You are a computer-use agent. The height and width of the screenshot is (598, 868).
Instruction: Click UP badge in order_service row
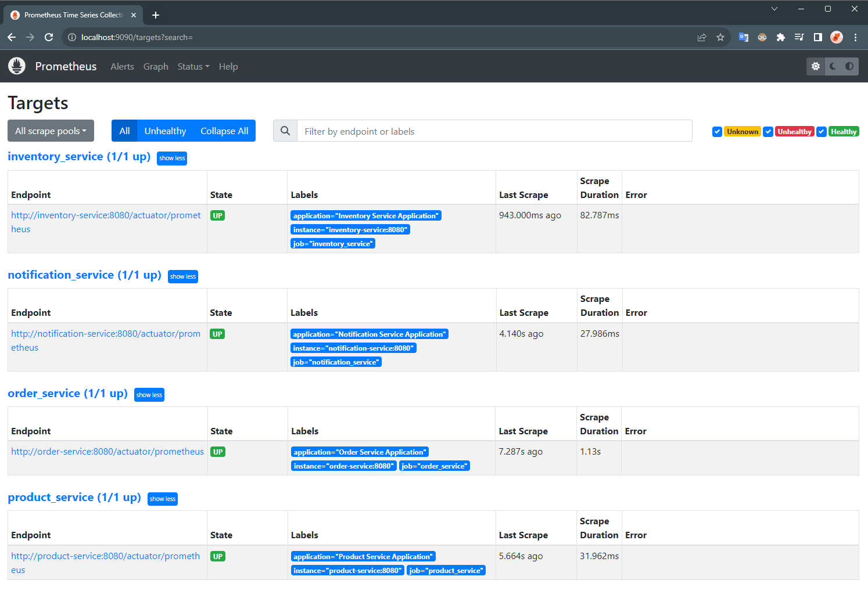tap(218, 452)
